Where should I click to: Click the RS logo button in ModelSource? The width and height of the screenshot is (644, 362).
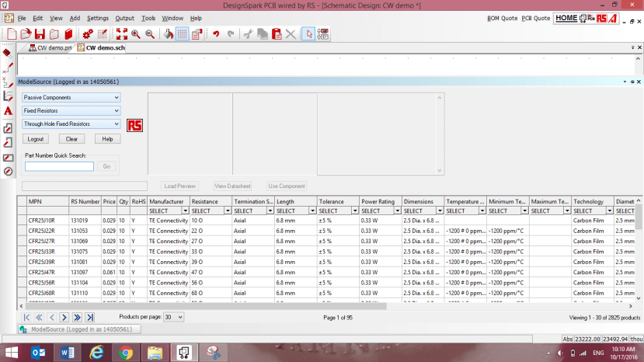coord(134,125)
